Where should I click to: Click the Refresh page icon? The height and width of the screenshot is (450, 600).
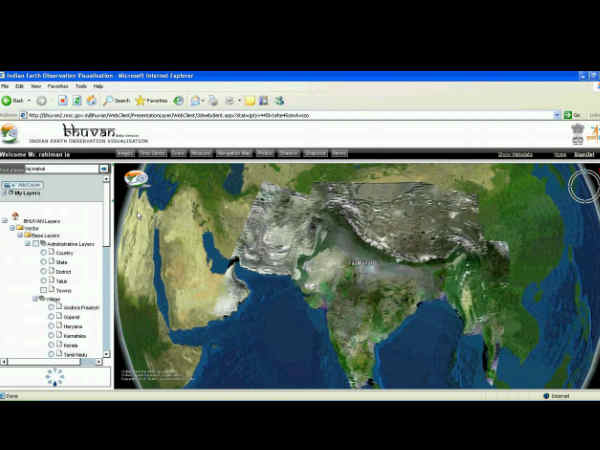click(x=77, y=100)
